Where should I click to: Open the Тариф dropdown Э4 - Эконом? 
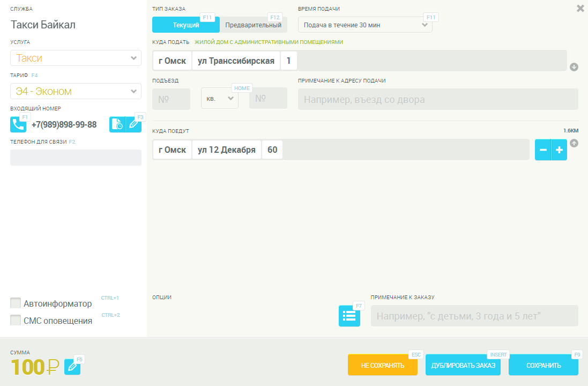point(76,91)
